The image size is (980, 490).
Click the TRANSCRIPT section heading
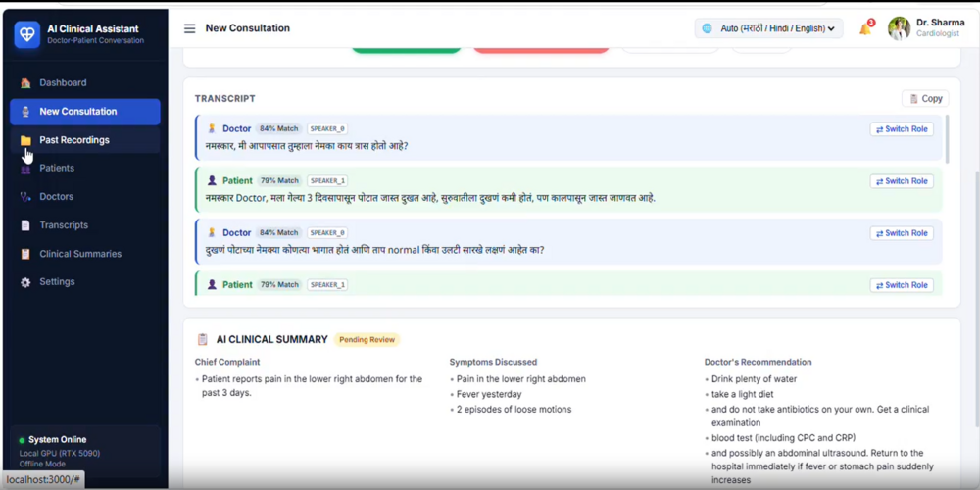225,99
